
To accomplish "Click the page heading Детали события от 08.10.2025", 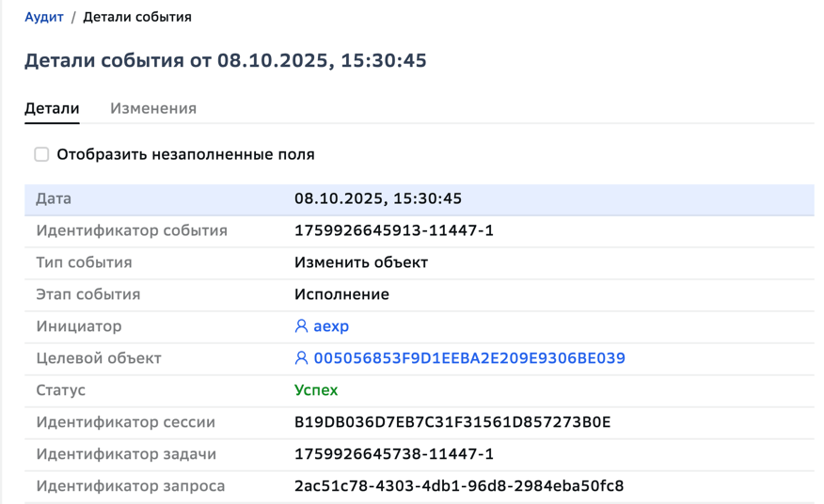I will pyautogui.click(x=226, y=60).
